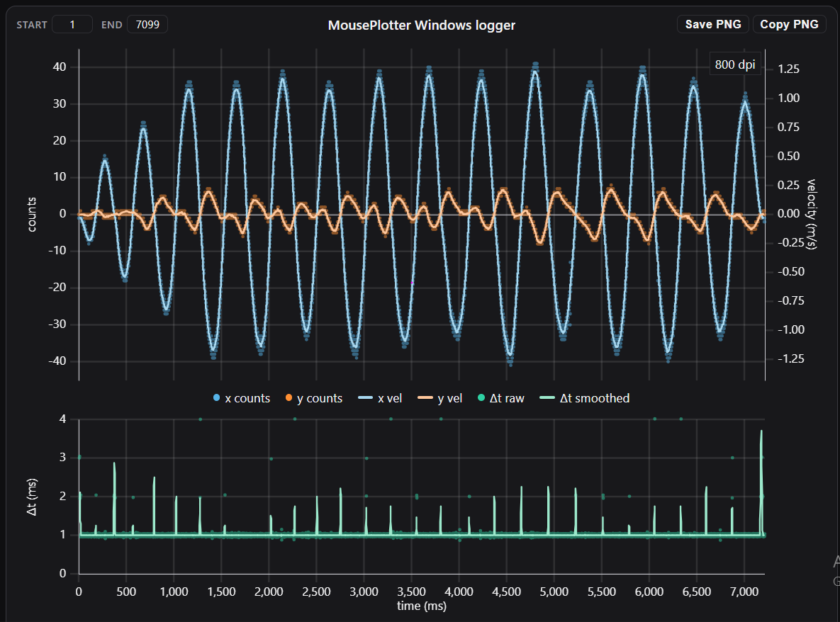Click the Δt (ms) axis label
The width and height of the screenshot is (840, 622).
coord(32,497)
